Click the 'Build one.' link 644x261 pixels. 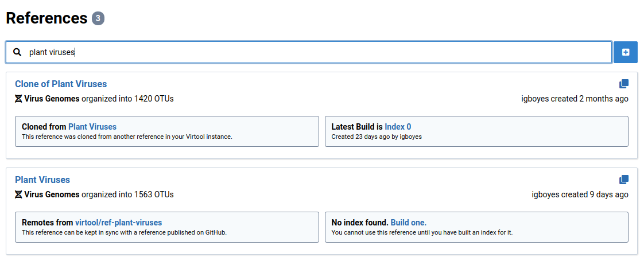[408, 223]
